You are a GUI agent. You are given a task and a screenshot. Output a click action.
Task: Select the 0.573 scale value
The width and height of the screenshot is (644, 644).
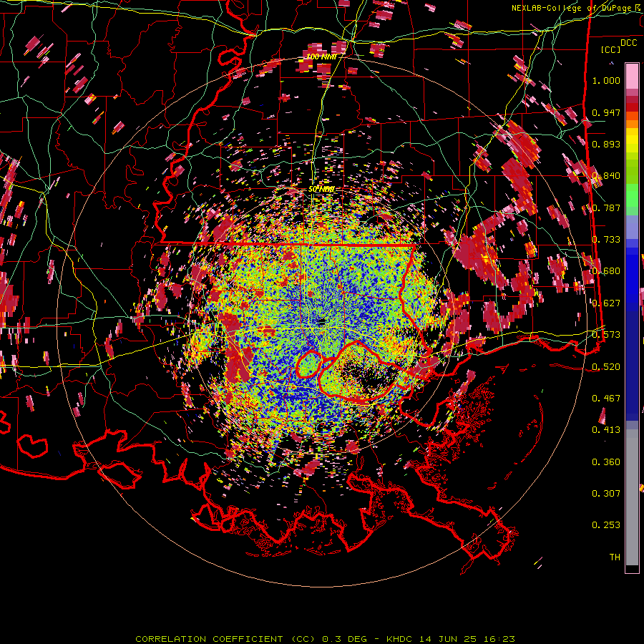coord(606,334)
